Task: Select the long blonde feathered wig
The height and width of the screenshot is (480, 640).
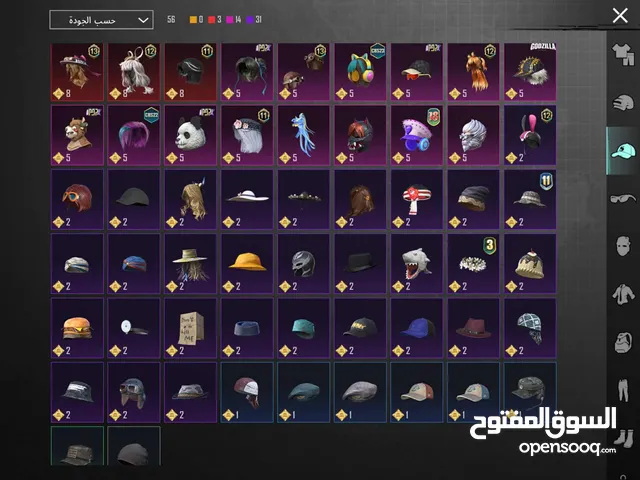Action: click(x=191, y=200)
